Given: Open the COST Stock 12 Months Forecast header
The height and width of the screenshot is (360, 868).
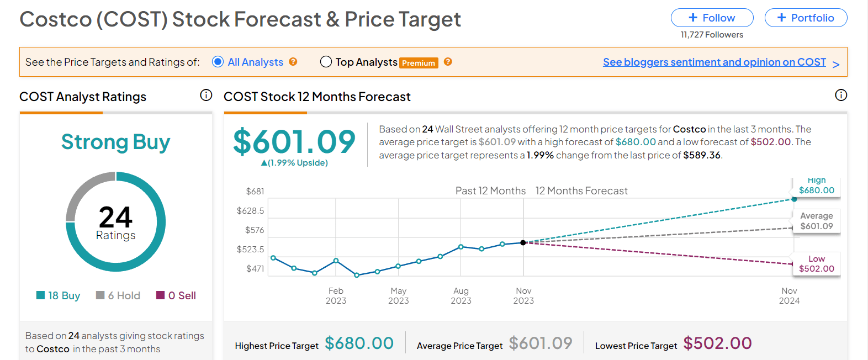Looking at the screenshot, I should 317,97.
